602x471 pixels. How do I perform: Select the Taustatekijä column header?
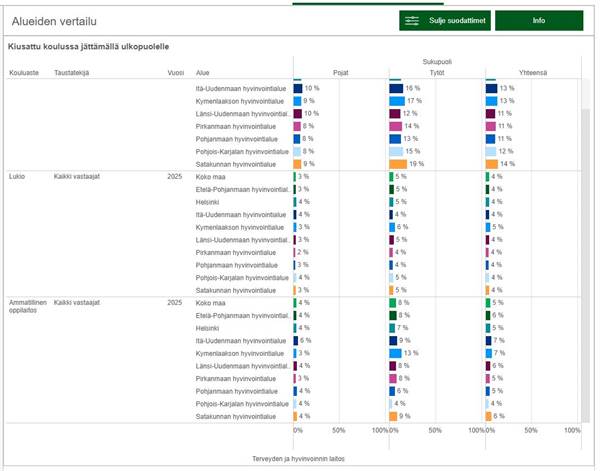coord(73,73)
